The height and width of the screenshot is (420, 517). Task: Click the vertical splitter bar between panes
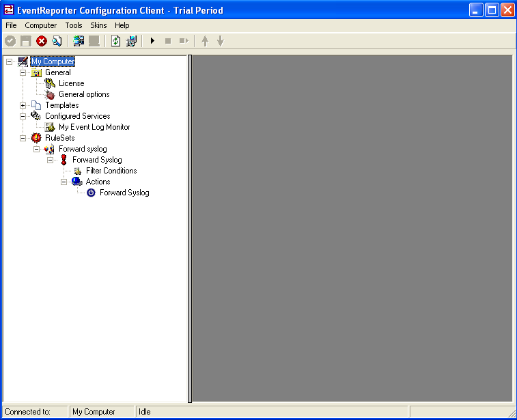pyautogui.click(x=190, y=229)
